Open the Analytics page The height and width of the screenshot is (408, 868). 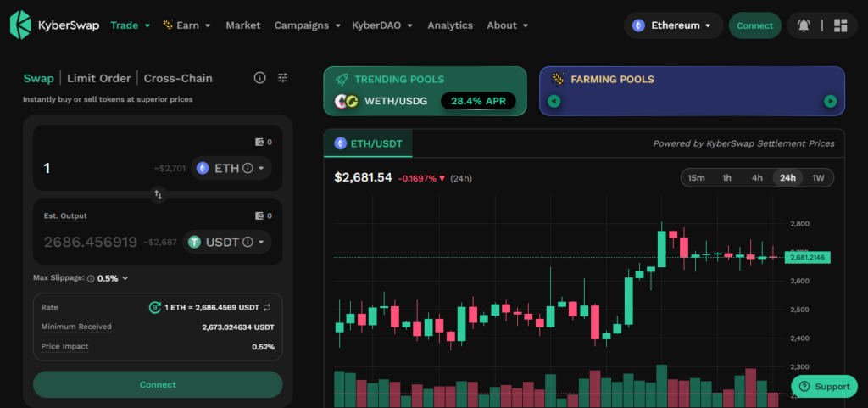450,25
